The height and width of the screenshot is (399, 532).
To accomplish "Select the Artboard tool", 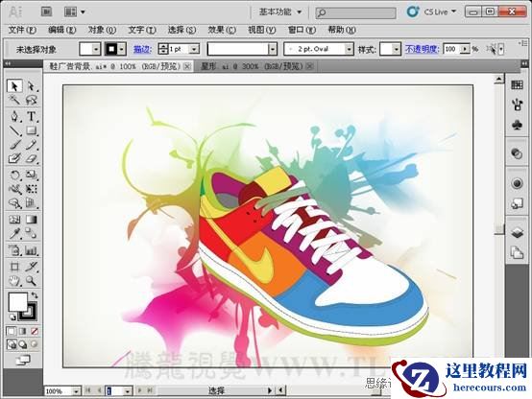I will [x=14, y=267].
